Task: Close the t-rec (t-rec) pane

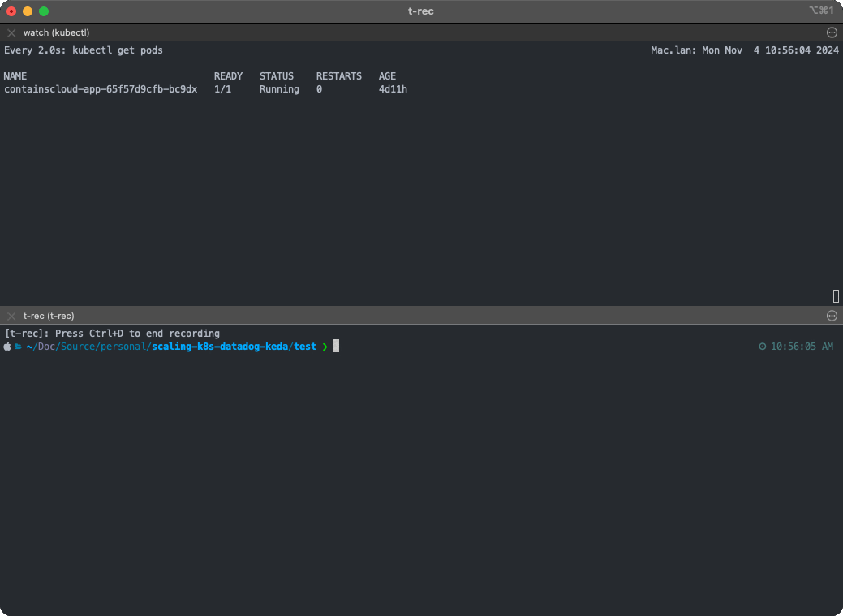Action: point(11,316)
